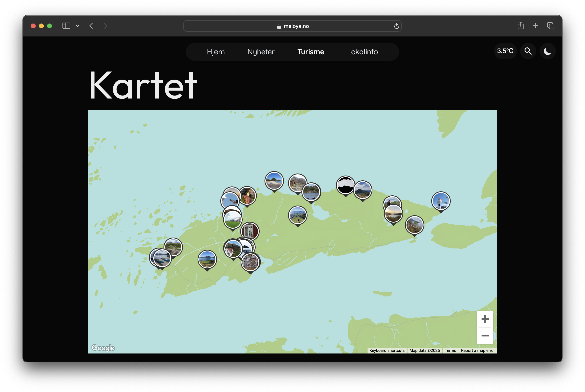This screenshot has width=585, height=392.
Task: Open the stone hut photo marker
Action: coord(297,183)
